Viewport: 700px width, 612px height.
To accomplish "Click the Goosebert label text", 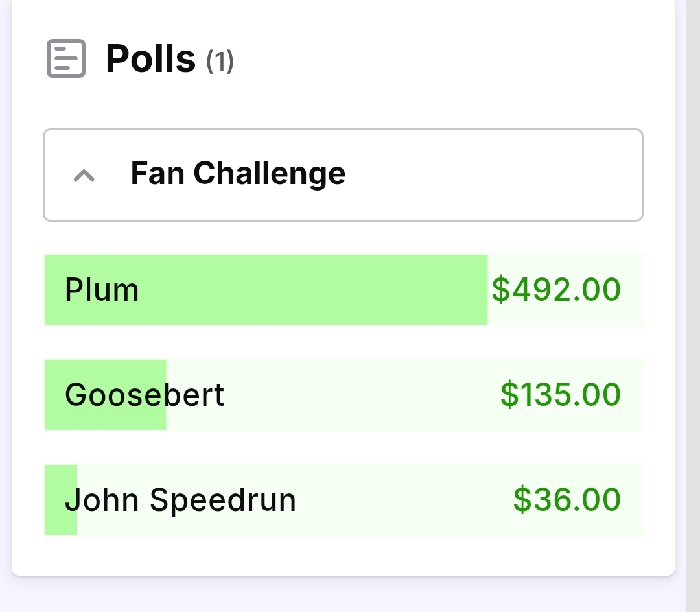I will click(144, 395).
